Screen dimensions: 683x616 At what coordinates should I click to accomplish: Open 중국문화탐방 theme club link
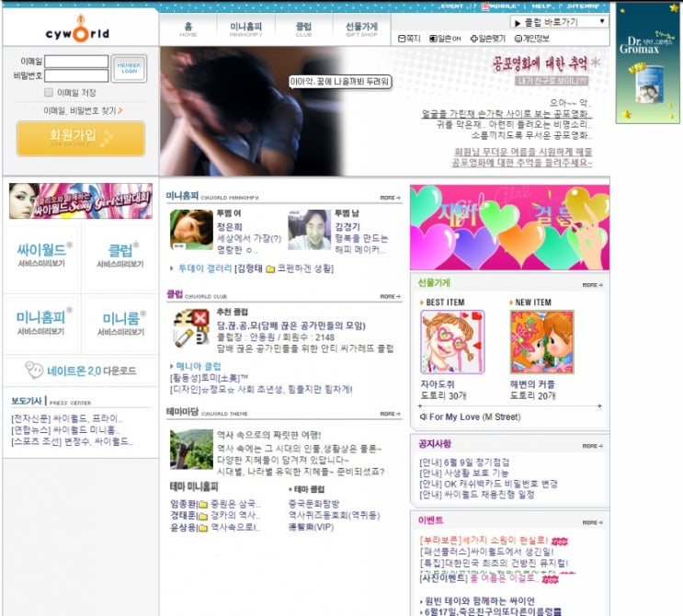click(x=313, y=504)
